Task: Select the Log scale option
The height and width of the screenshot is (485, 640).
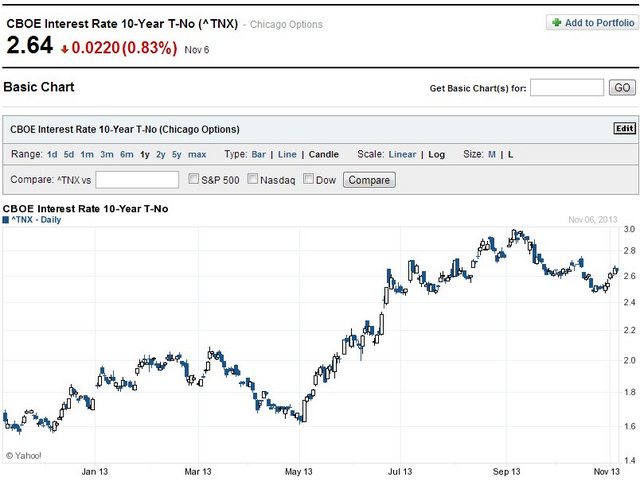Action: coord(436,154)
